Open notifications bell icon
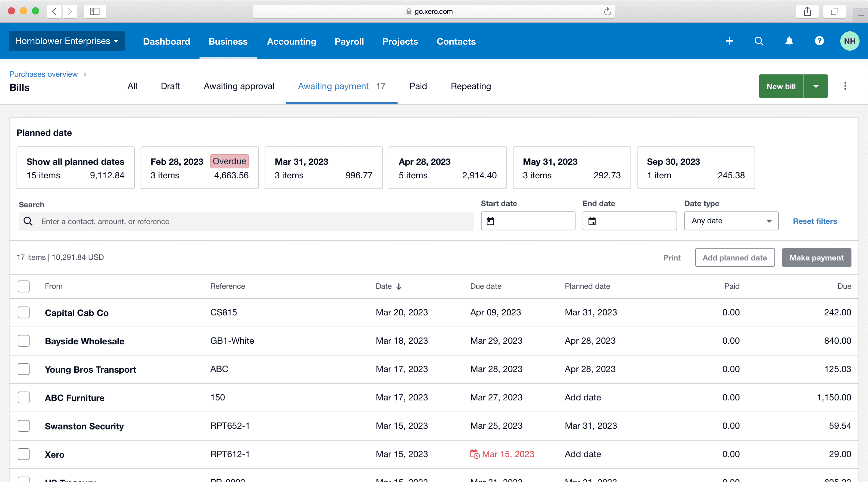The image size is (868, 482). [789, 41]
